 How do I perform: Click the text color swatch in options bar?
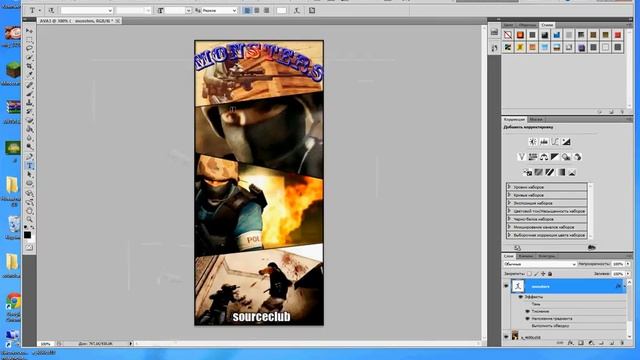(281, 10)
